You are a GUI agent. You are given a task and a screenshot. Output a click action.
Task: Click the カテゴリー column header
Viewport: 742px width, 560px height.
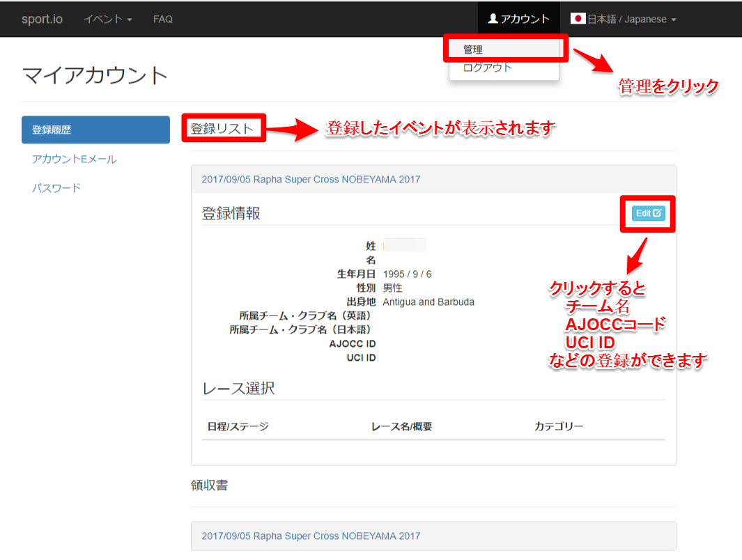(559, 426)
